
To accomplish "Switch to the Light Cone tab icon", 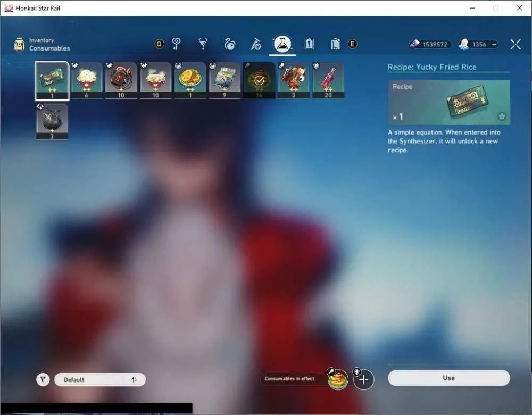I will click(203, 44).
